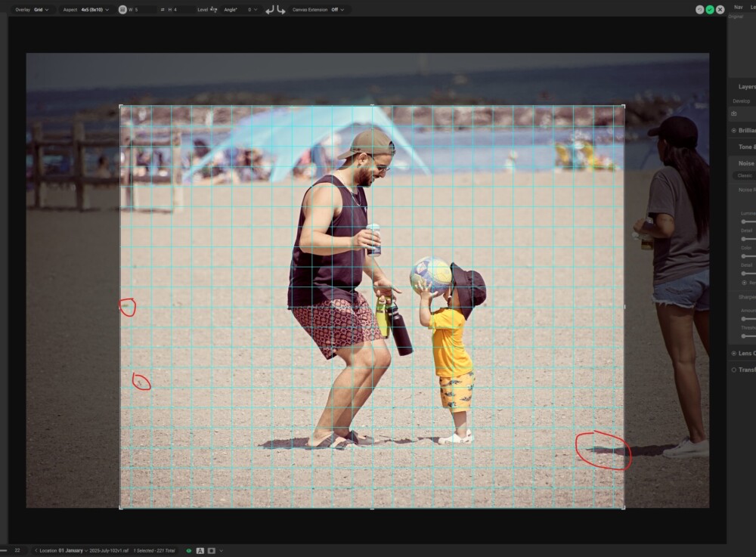
Task: Switch to the Nav panel
Action: pos(738,6)
